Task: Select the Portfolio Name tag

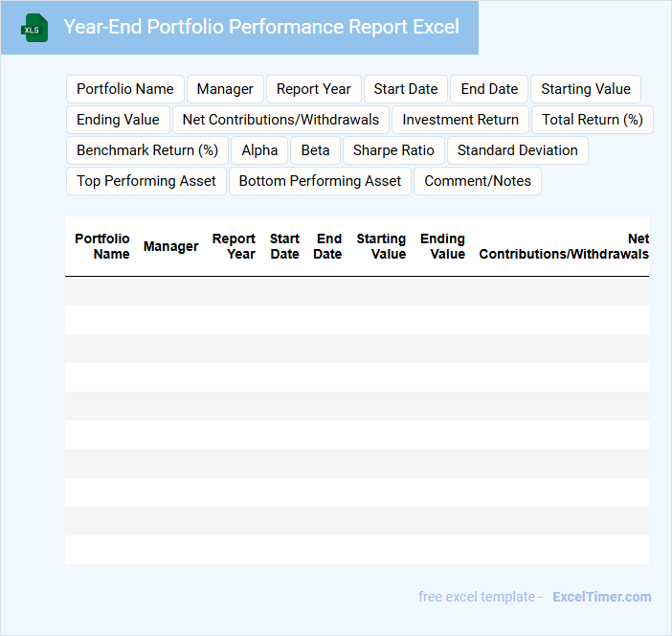Action: point(125,89)
